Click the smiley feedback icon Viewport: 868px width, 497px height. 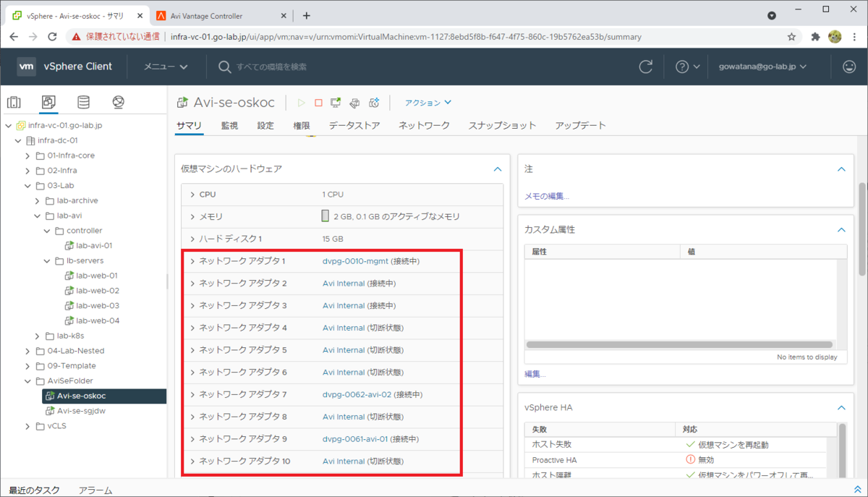click(849, 67)
